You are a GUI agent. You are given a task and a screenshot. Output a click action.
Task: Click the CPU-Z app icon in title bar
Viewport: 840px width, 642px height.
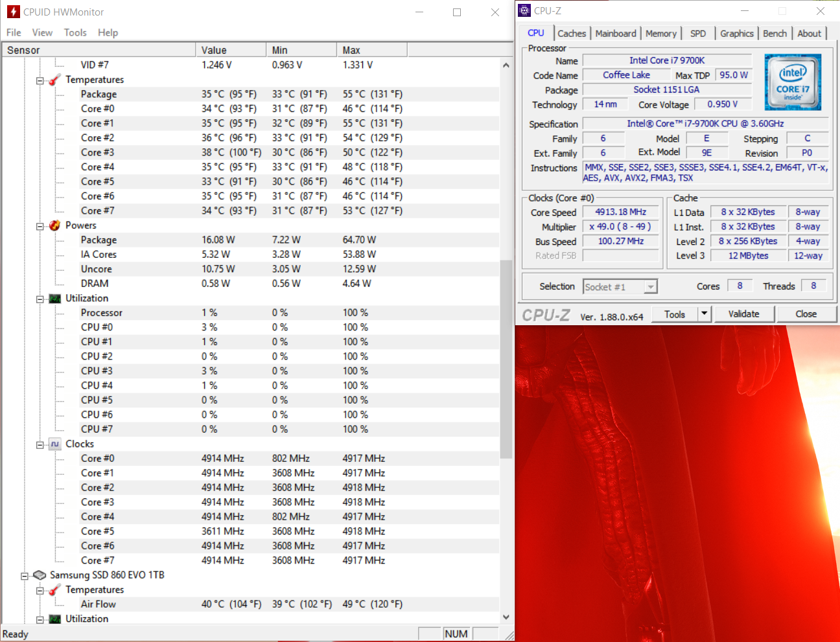(x=524, y=10)
